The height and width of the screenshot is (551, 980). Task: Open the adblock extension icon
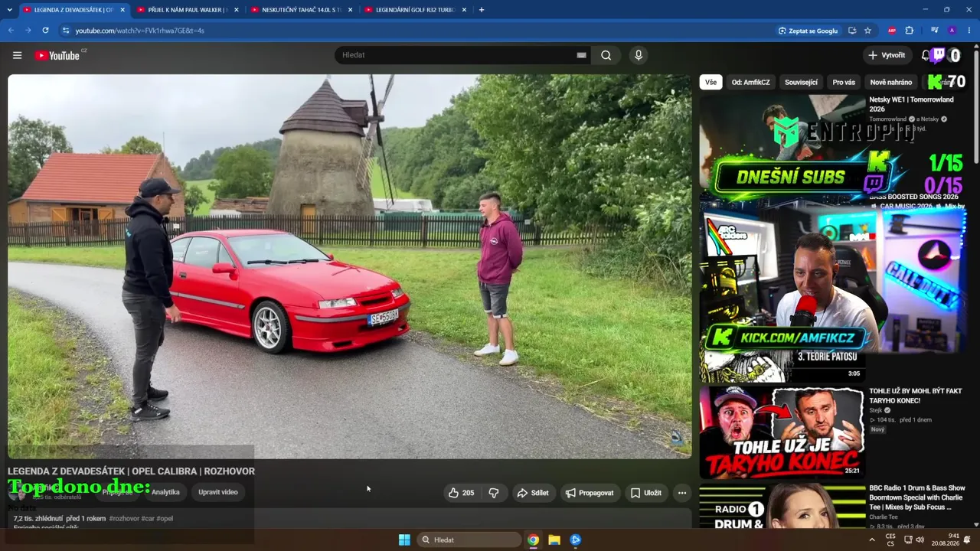coord(892,31)
